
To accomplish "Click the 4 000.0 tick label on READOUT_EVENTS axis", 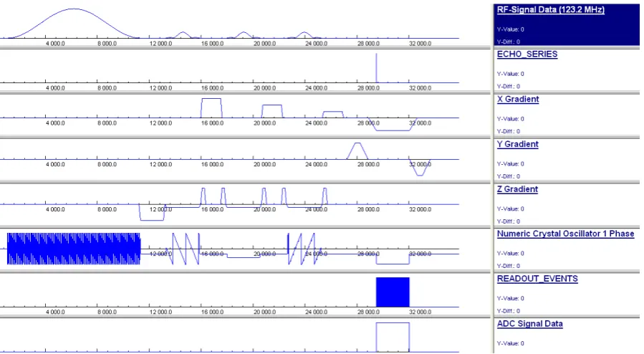I will point(55,312).
